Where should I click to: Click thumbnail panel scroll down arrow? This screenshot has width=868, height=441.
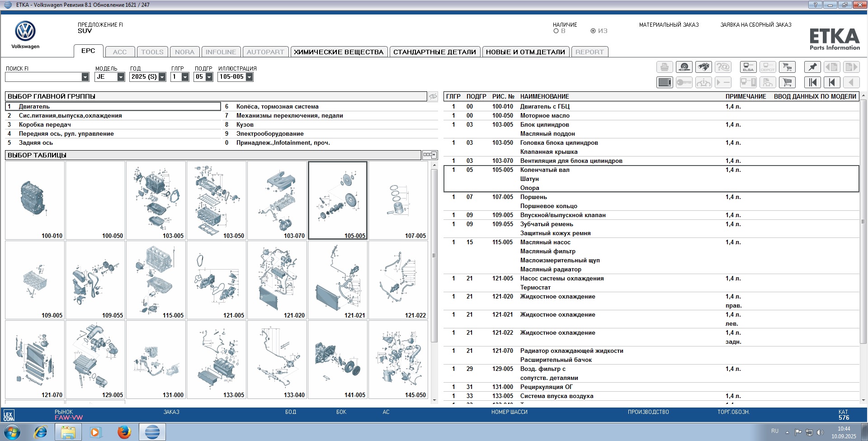(434, 400)
